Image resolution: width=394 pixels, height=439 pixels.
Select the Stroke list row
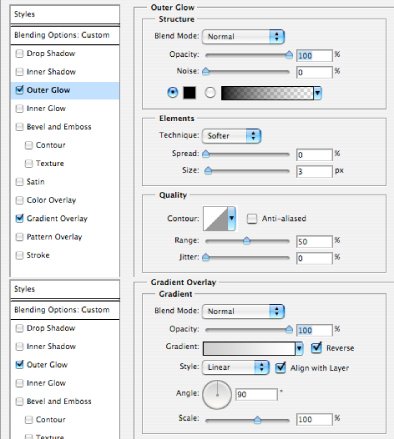[65, 255]
